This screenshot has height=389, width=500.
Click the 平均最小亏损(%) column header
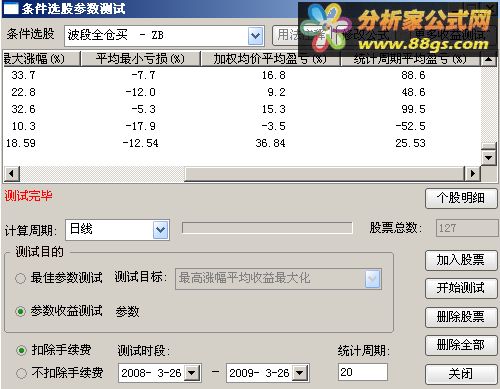[x=140, y=59]
